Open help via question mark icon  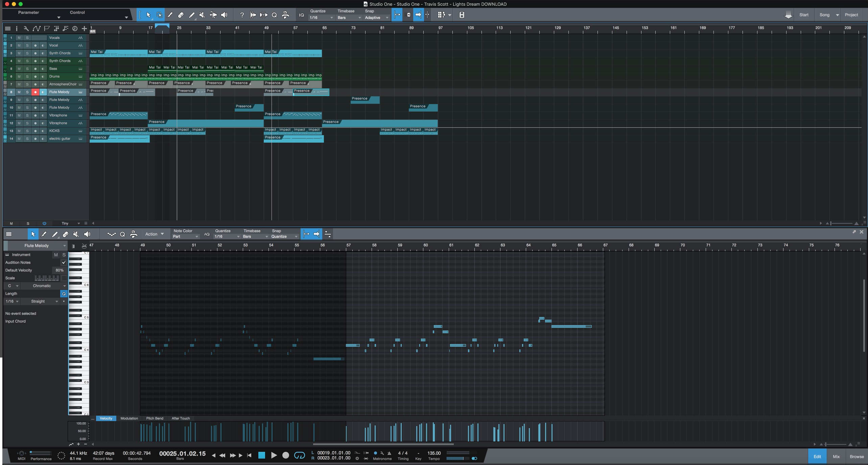tap(242, 15)
